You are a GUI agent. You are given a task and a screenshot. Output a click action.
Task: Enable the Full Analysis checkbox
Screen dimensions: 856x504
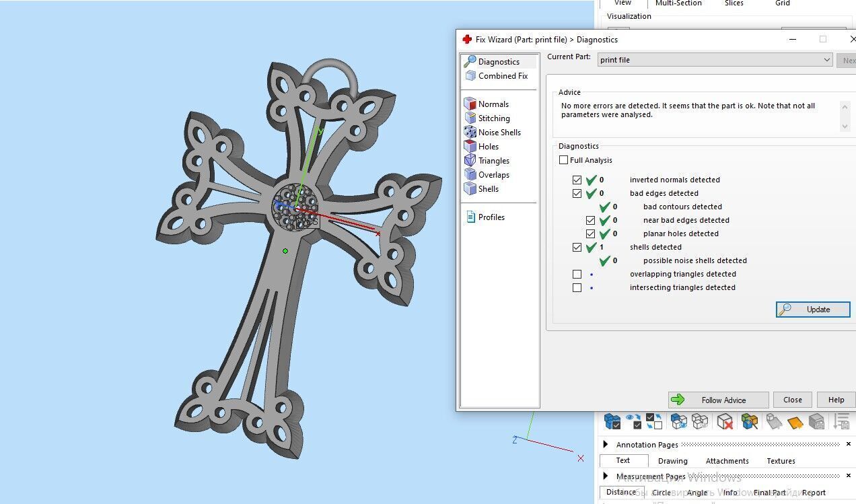pyautogui.click(x=564, y=160)
